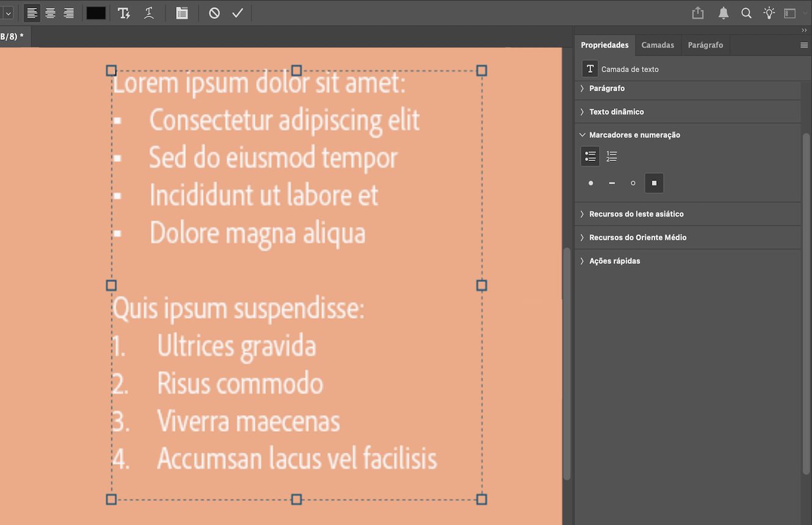Click the workspace switcher icon
Image resolution: width=812 pixels, height=525 pixels.
point(790,13)
